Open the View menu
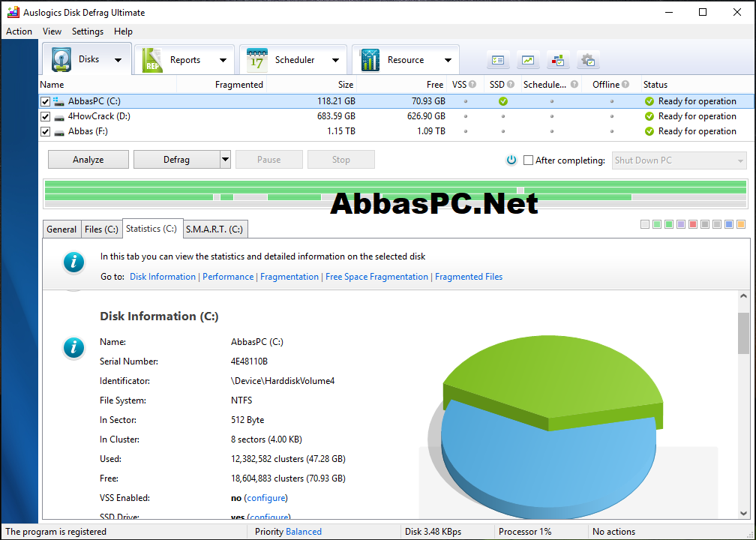 52,31
